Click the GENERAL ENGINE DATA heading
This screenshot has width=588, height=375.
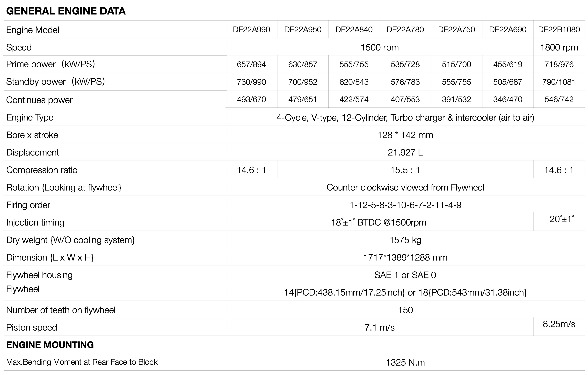(x=66, y=11)
